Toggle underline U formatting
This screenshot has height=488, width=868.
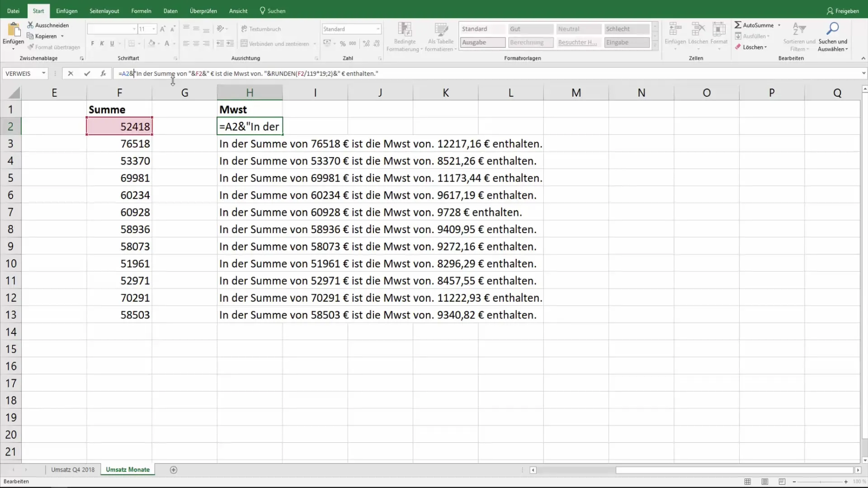[x=112, y=44]
